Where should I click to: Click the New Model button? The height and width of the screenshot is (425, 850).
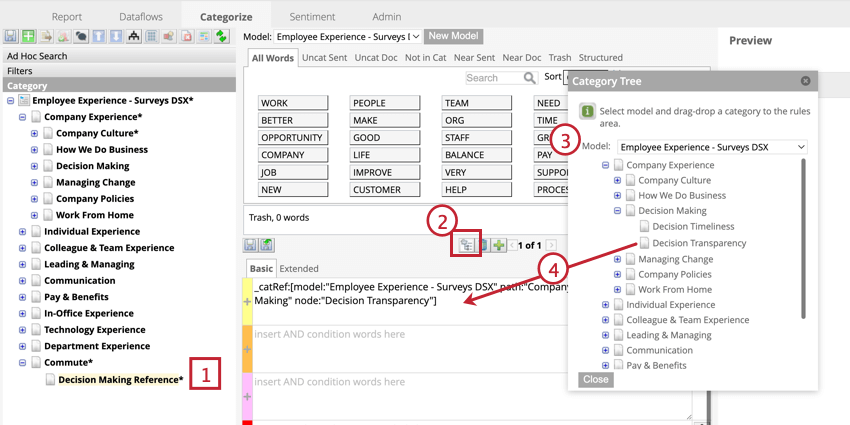tap(453, 36)
